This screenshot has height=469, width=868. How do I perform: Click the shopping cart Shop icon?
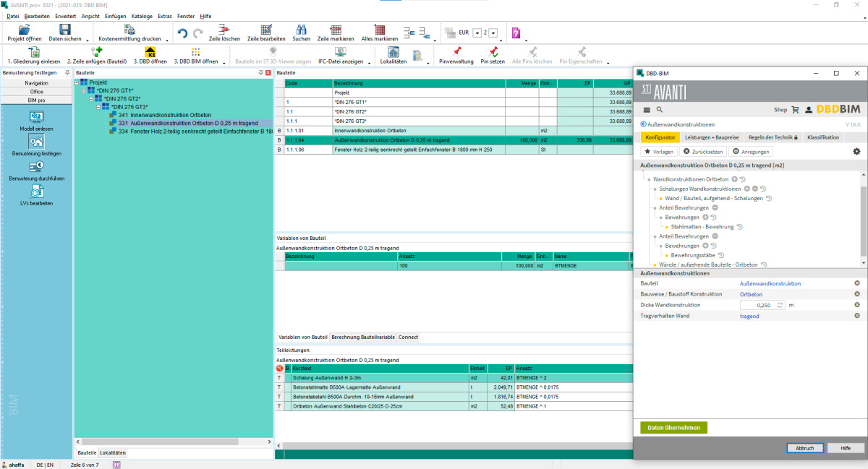coord(796,110)
